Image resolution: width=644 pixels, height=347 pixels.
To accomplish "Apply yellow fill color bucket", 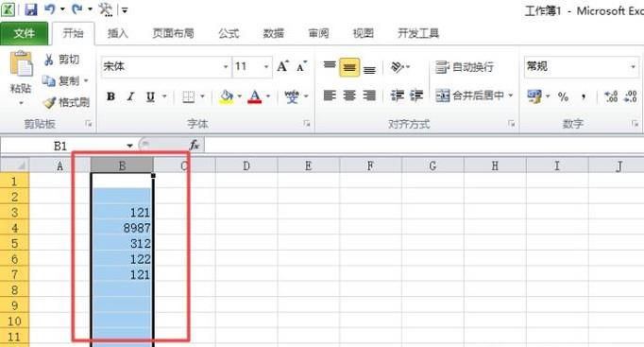I will [227, 96].
